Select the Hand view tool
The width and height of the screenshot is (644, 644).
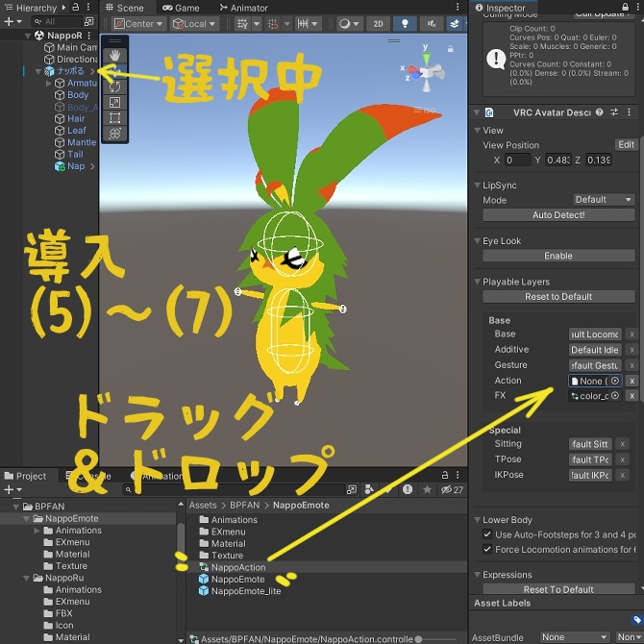[114, 55]
